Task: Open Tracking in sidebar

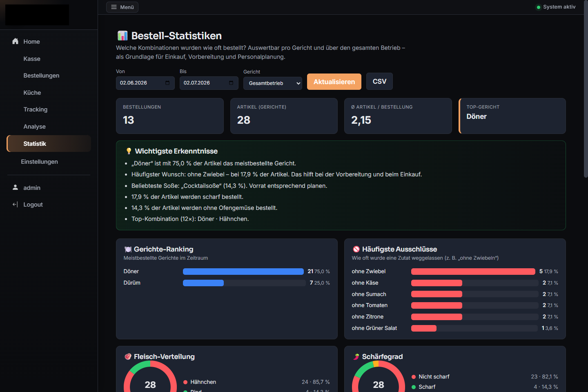Action: (49, 109)
